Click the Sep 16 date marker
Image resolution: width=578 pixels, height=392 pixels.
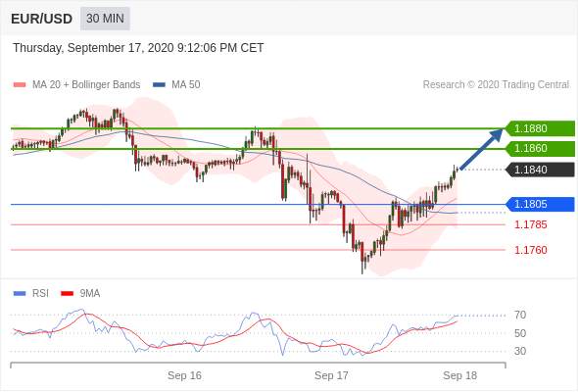click(184, 375)
